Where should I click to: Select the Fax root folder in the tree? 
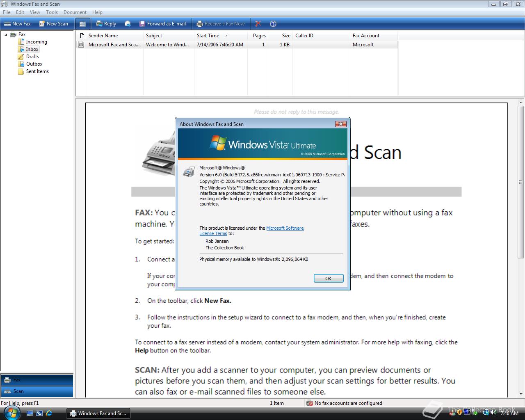tap(22, 34)
